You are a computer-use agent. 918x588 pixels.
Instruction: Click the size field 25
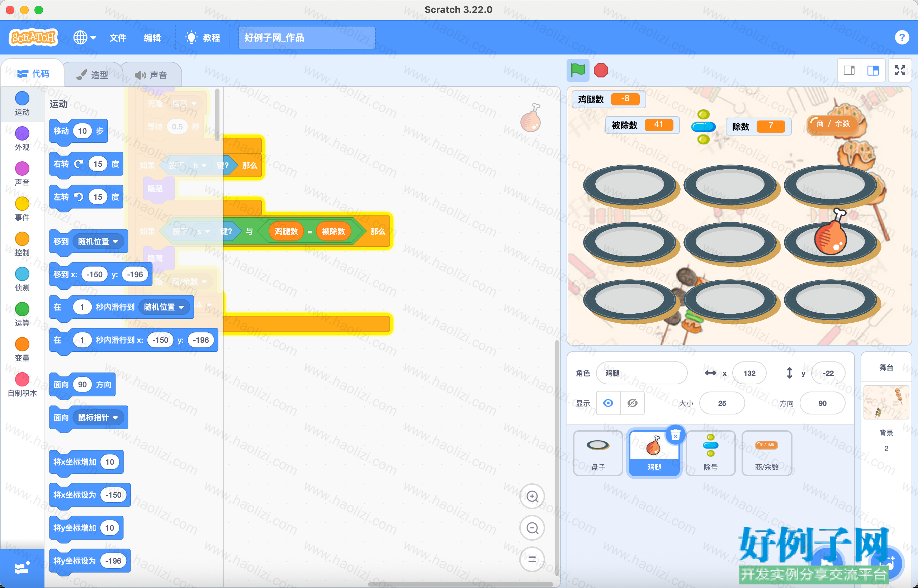pyautogui.click(x=722, y=403)
